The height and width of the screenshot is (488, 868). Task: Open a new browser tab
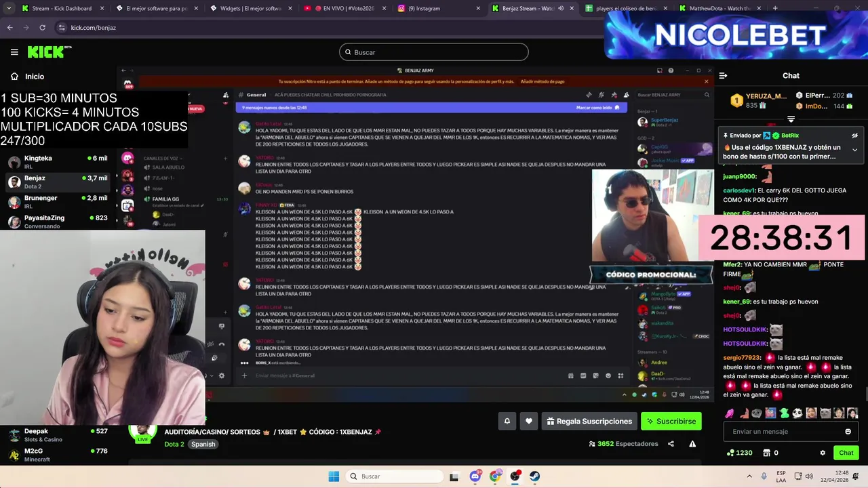click(x=775, y=8)
